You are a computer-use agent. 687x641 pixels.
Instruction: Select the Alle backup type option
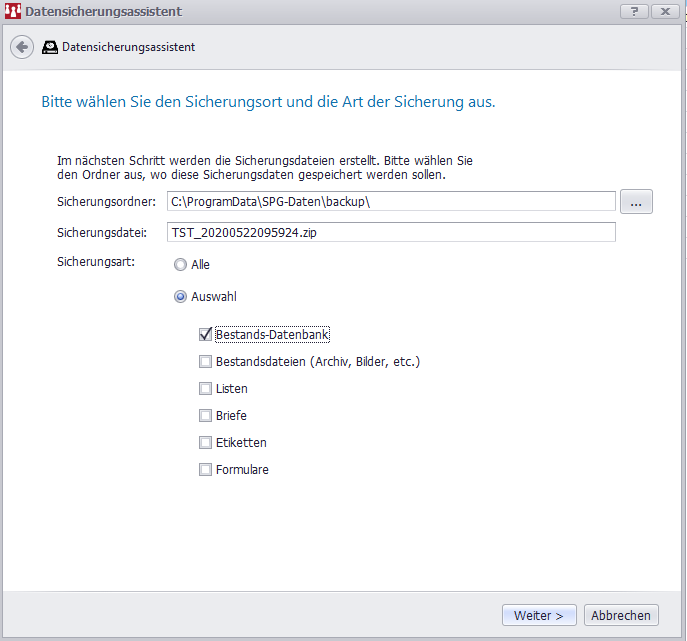180,265
